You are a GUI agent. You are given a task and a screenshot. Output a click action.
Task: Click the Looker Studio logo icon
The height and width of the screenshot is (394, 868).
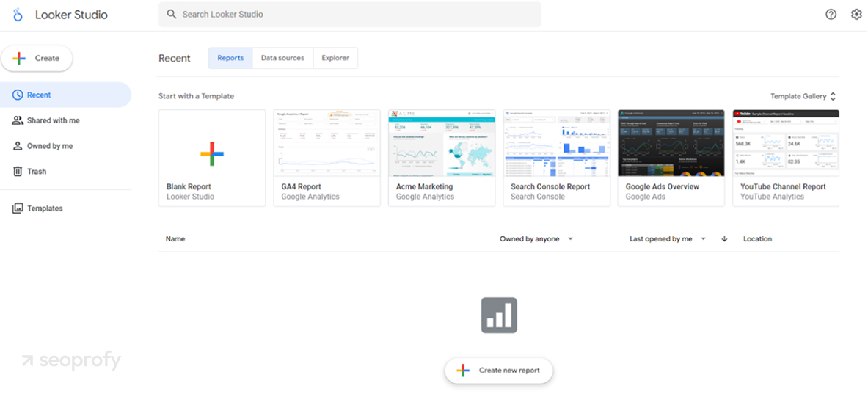(x=18, y=15)
